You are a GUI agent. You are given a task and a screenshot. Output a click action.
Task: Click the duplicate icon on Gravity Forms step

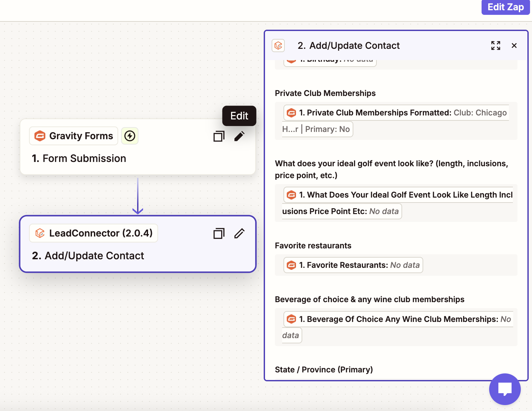point(219,136)
